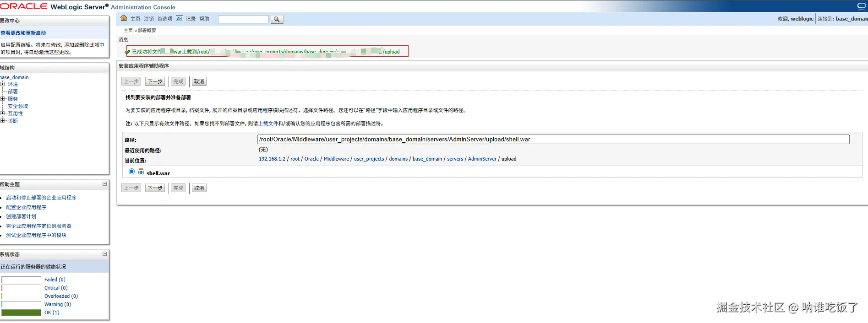Click the lower 取消 button
Viewport: 868px width, 323px height.
(x=199, y=188)
